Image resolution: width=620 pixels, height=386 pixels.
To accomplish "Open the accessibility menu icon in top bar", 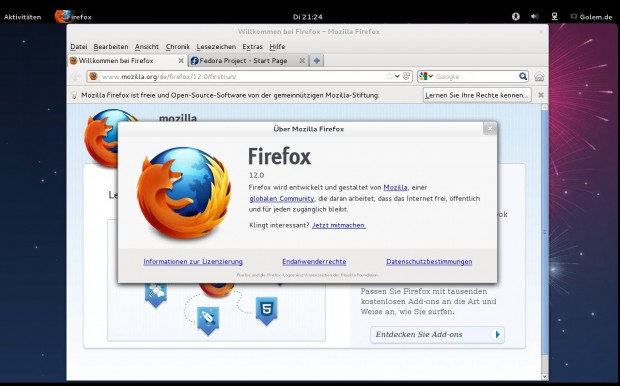I will 516,17.
